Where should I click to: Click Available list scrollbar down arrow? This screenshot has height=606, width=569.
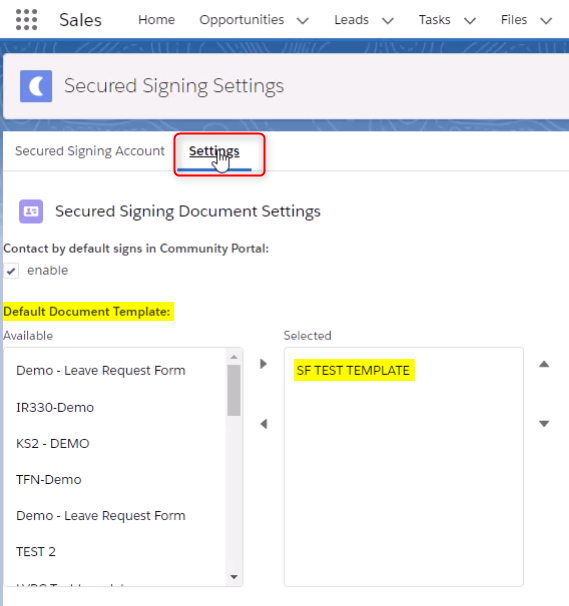(x=234, y=577)
